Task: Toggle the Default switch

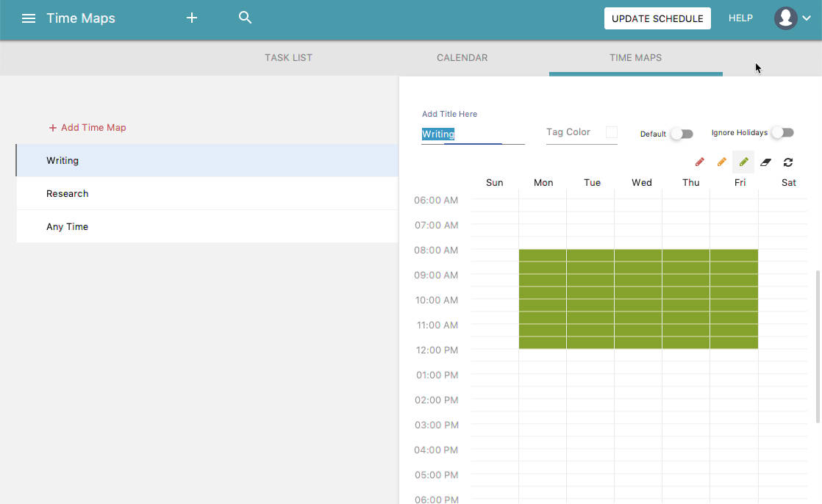Action: click(x=682, y=134)
